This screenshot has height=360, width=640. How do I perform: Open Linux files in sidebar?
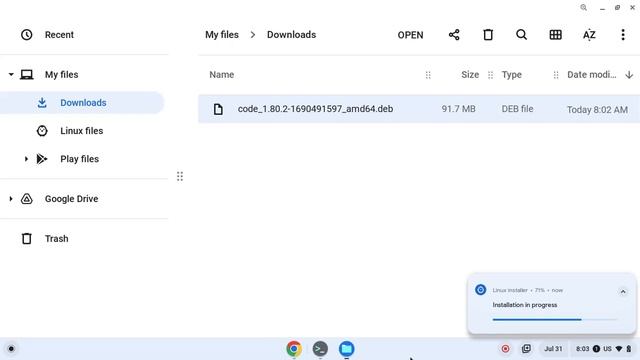click(82, 131)
